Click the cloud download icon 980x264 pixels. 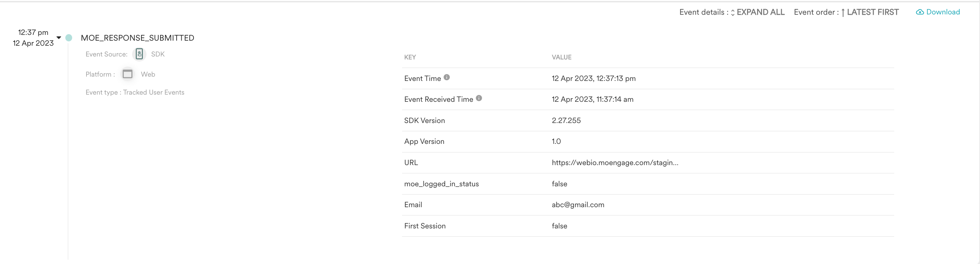919,12
